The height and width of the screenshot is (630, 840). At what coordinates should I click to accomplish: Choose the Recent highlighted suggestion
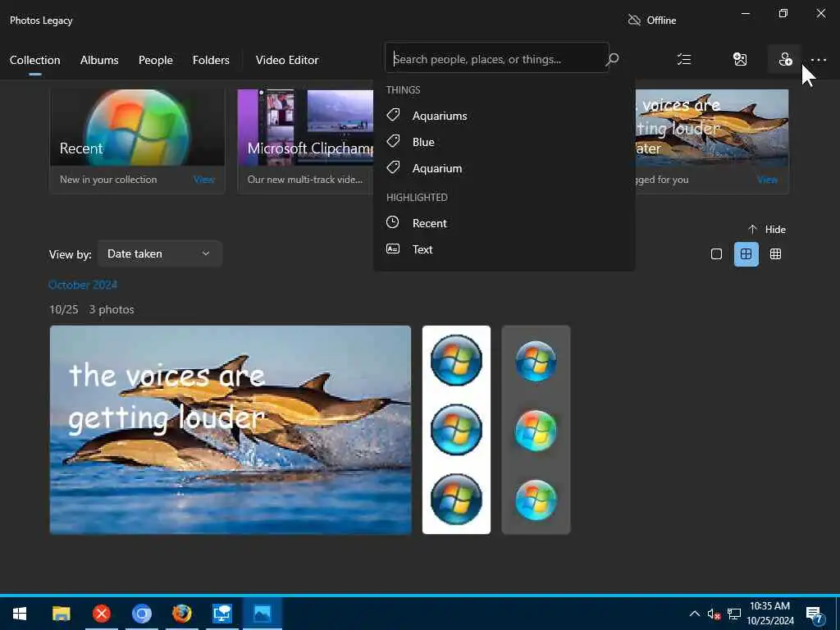click(x=504, y=223)
